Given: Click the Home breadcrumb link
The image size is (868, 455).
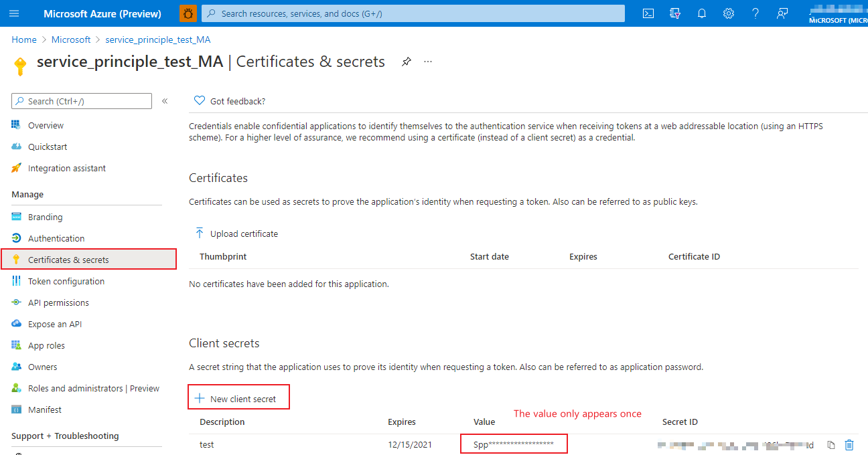Looking at the screenshot, I should [24, 39].
